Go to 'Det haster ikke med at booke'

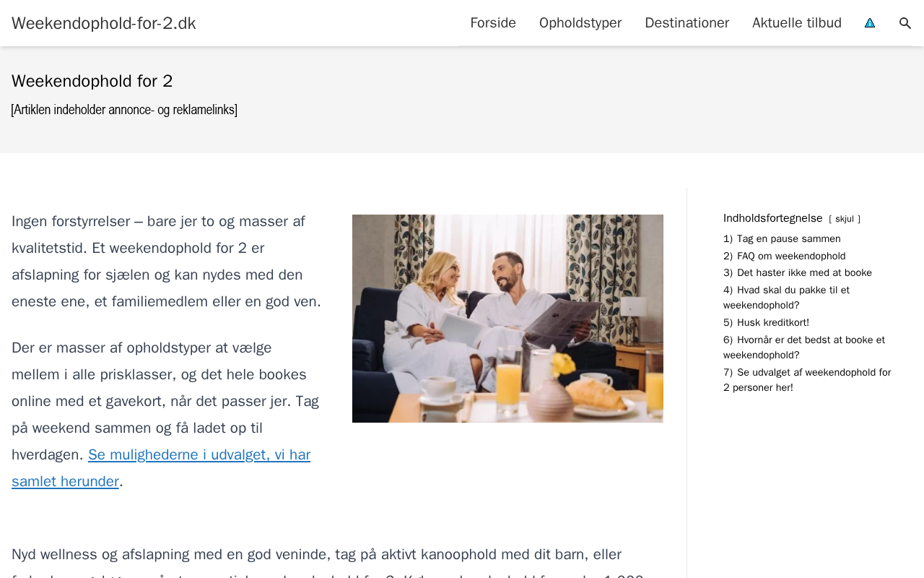[x=798, y=273]
